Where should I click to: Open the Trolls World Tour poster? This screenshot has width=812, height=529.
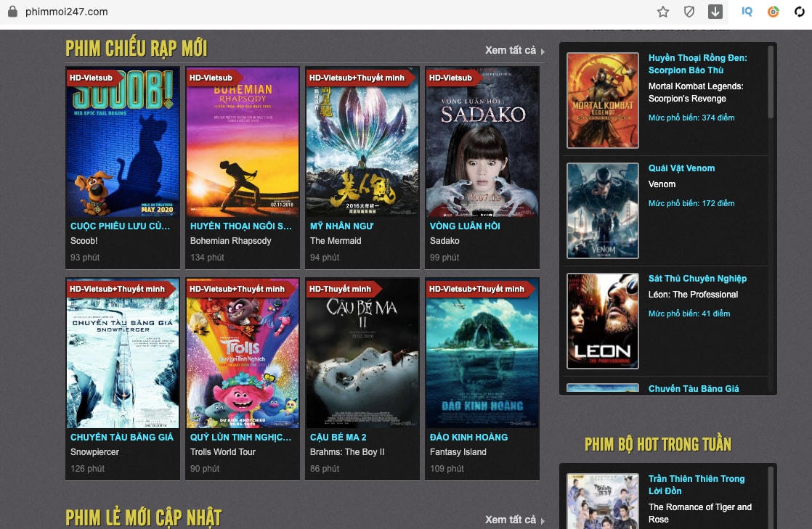point(243,353)
